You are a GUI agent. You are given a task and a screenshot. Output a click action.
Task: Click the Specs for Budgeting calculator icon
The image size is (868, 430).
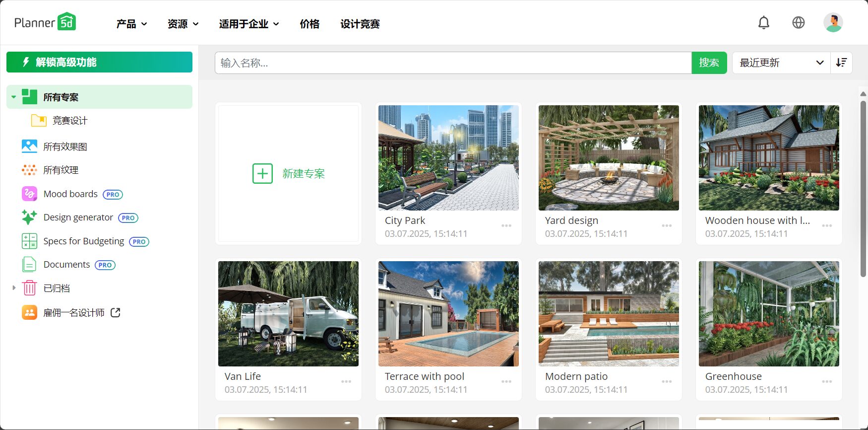pyautogui.click(x=29, y=241)
